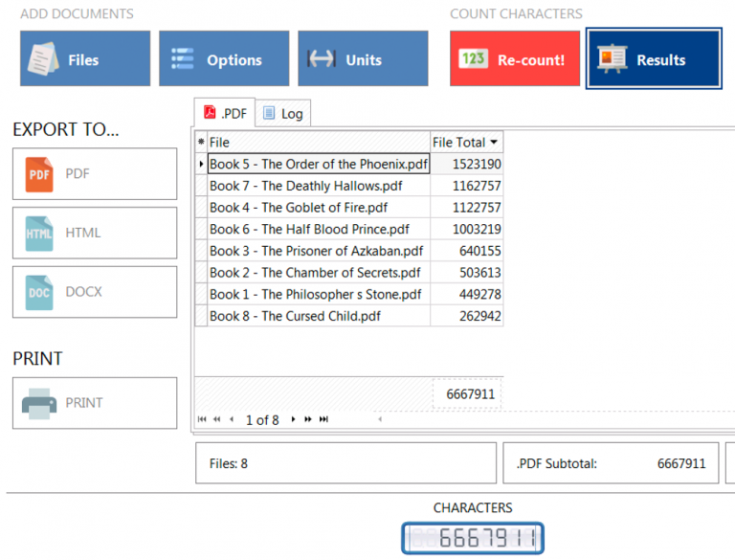Click the CHARACTERS digital counter display
Image resolution: width=735 pixels, height=560 pixels.
click(473, 538)
